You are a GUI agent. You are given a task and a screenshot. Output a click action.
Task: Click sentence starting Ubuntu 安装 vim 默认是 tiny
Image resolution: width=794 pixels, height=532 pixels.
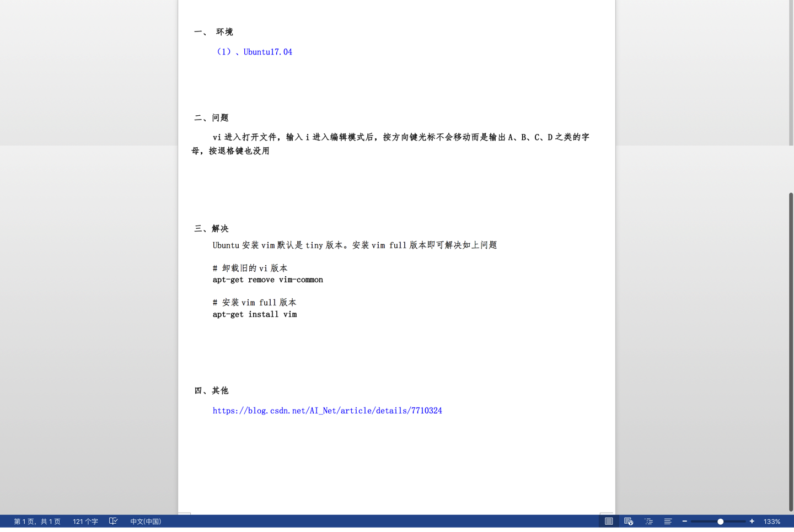tap(355, 245)
